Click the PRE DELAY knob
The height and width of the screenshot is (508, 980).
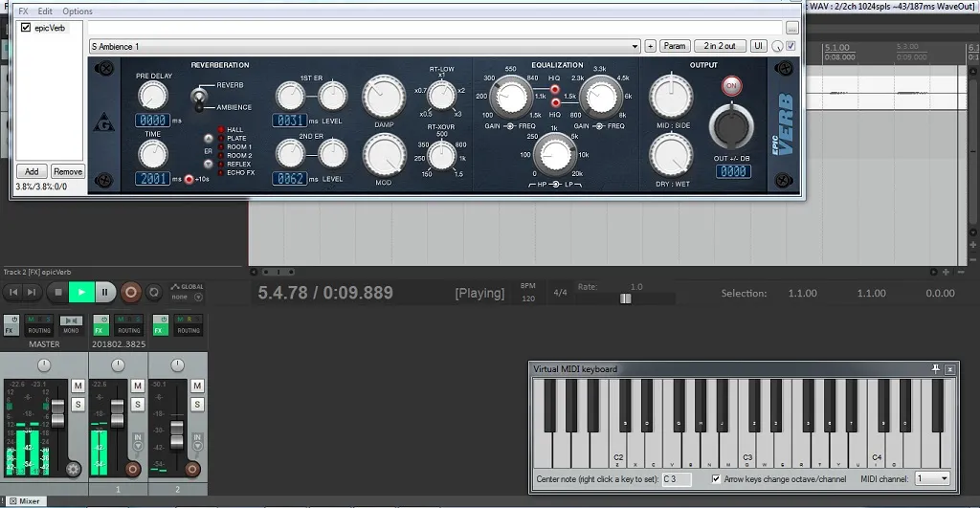(x=152, y=97)
